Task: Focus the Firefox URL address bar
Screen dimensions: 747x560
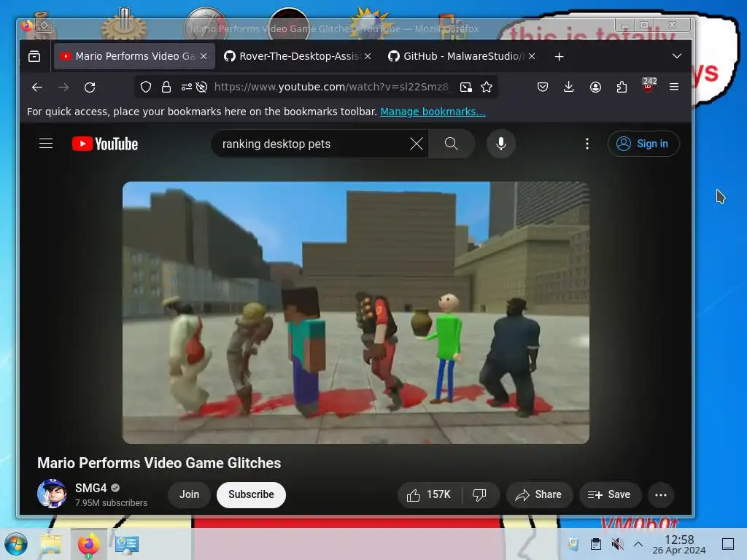Action: (x=331, y=87)
